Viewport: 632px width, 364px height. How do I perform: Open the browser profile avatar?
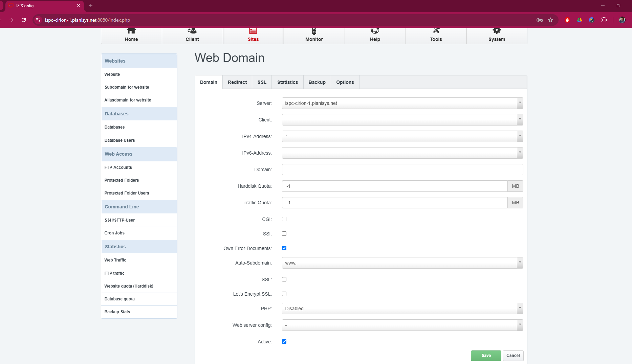pyautogui.click(x=622, y=20)
